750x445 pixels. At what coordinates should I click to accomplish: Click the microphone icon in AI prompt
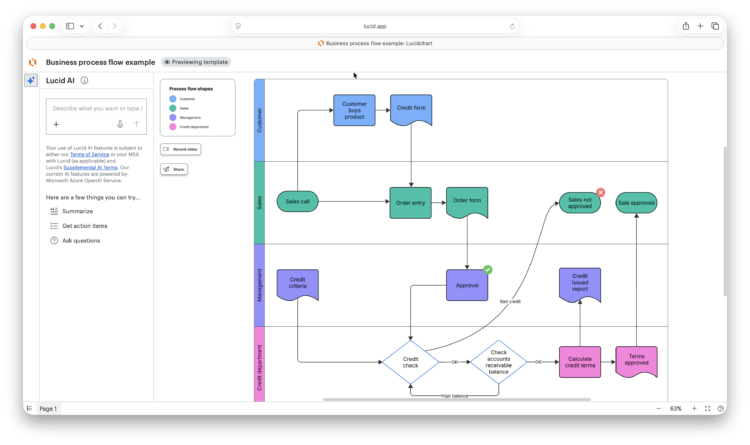click(x=120, y=124)
